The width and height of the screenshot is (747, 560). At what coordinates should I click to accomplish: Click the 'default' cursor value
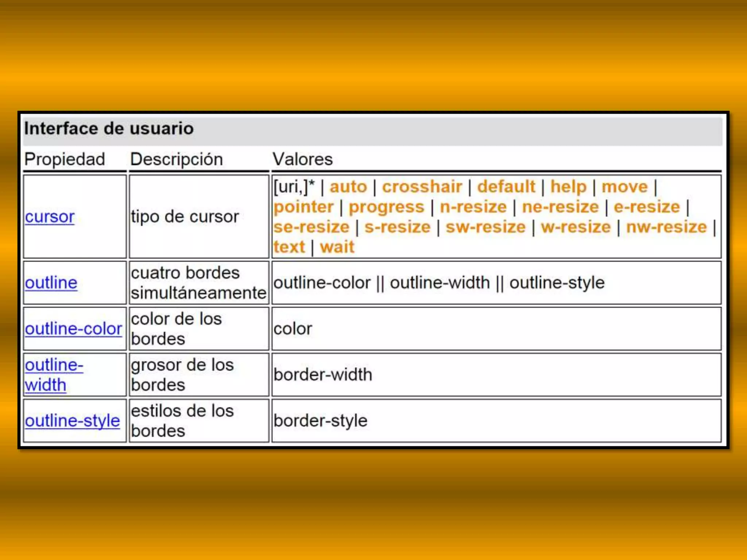pyautogui.click(x=506, y=187)
